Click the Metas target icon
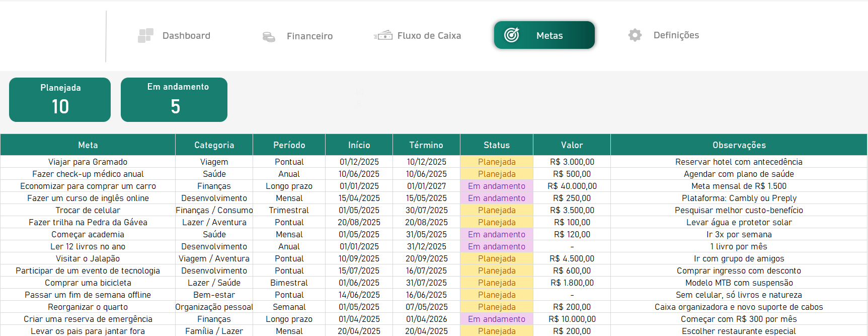 coord(512,35)
